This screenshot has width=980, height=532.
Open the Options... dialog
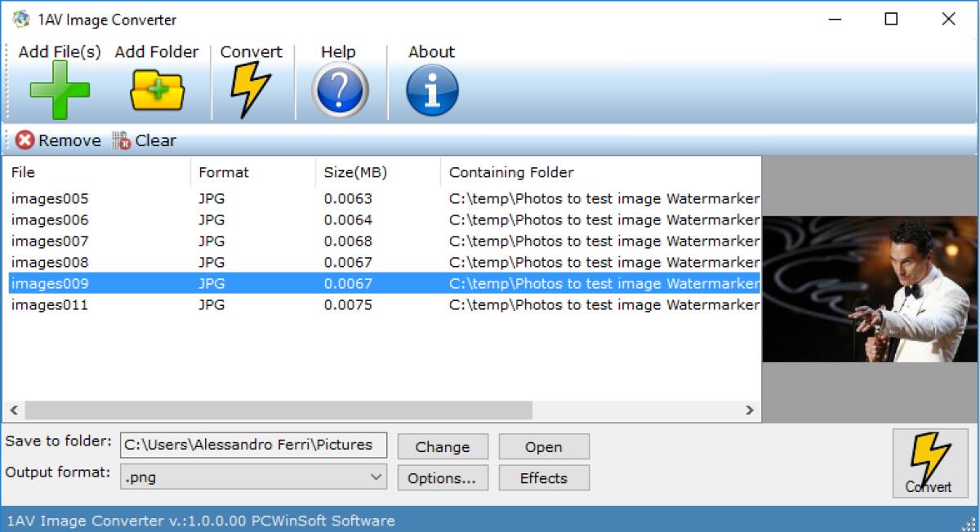coord(442,477)
